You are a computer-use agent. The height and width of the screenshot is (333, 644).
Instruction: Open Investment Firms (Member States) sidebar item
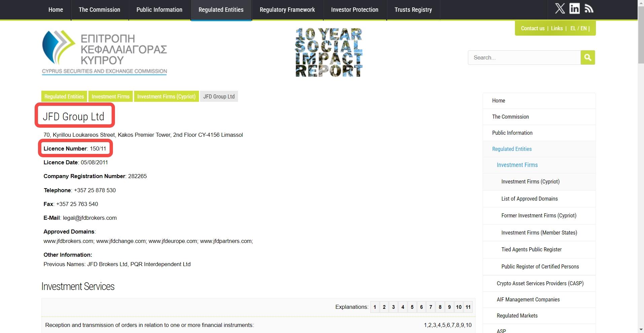[x=539, y=233]
